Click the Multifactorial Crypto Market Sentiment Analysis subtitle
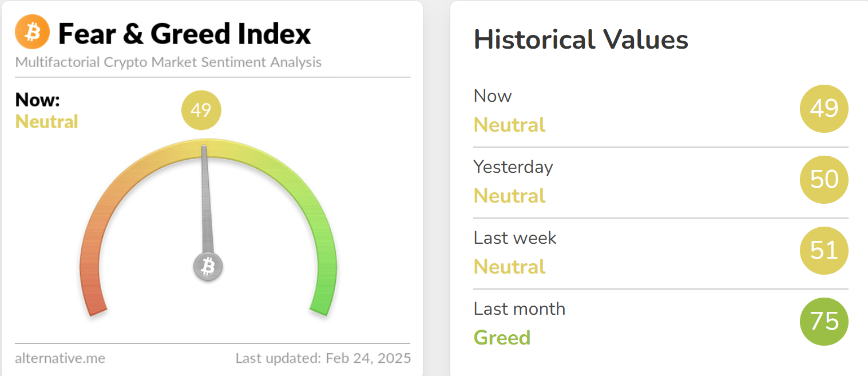The width and height of the screenshot is (868, 376). pyautogui.click(x=168, y=62)
